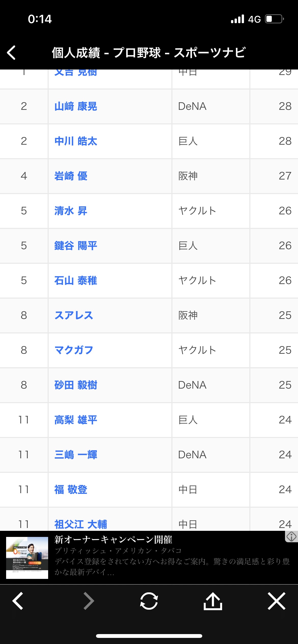The image size is (298, 644).
Task: Open 三嶋 一輝 player page
Action: pyautogui.click(x=76, y=455)
